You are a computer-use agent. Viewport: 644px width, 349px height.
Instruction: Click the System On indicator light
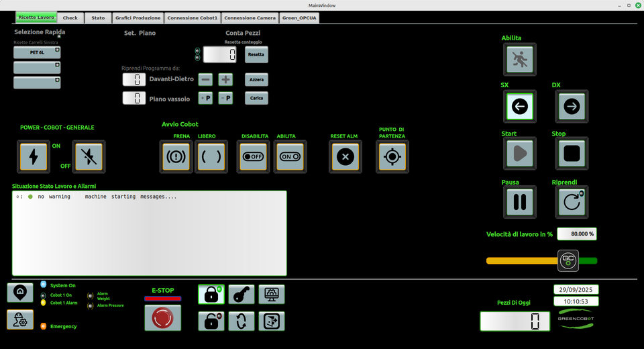[43, 285]
